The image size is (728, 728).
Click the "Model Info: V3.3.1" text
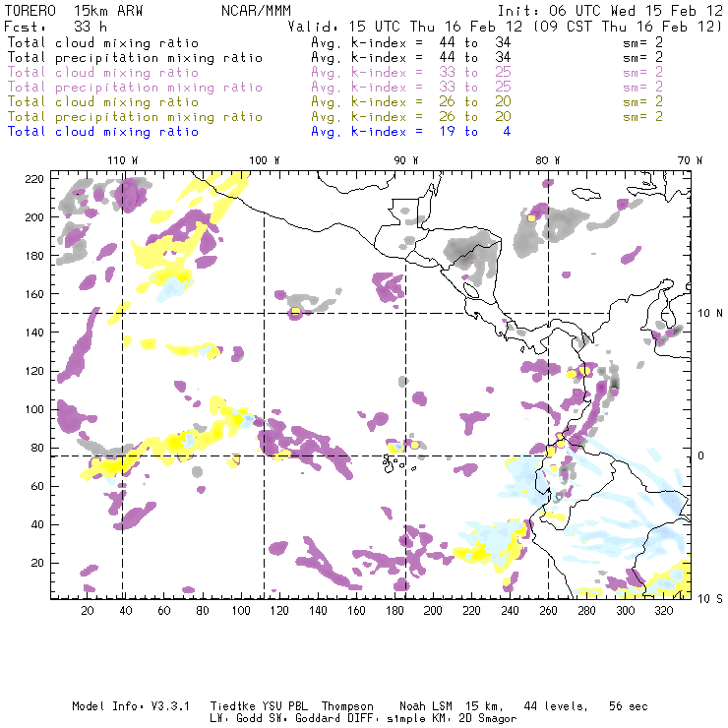pyautogui.click(x=131, y=706)
